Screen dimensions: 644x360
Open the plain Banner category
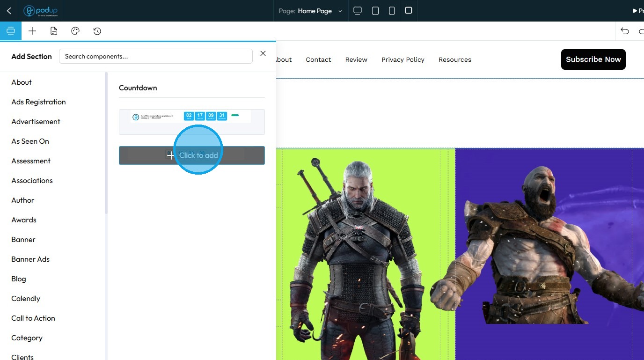pyautogui.click(x=23, y=239)
